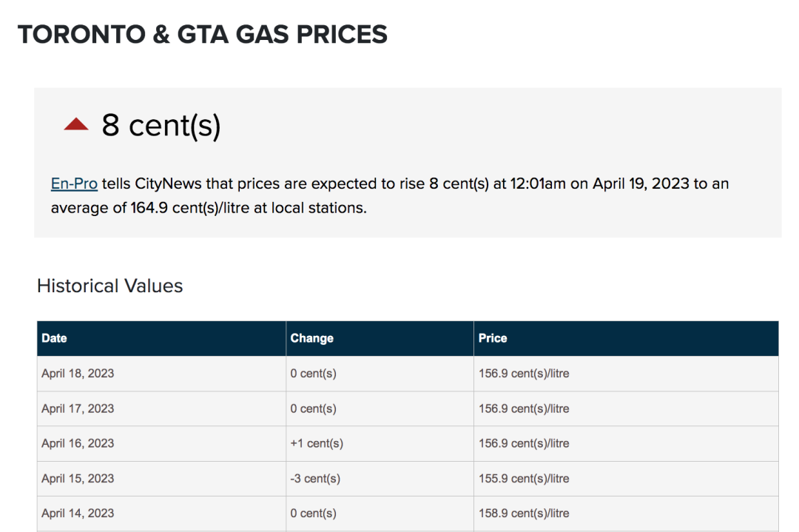This screenshot has width=799, height=532.
Task: Click the Date column header
Action: click(x=161, y=338)
